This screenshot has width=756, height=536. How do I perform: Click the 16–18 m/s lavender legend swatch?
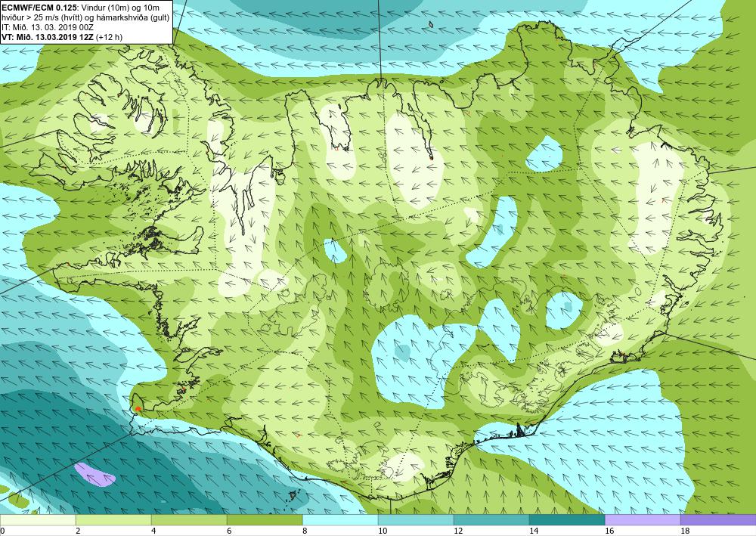tap(643, 519)
